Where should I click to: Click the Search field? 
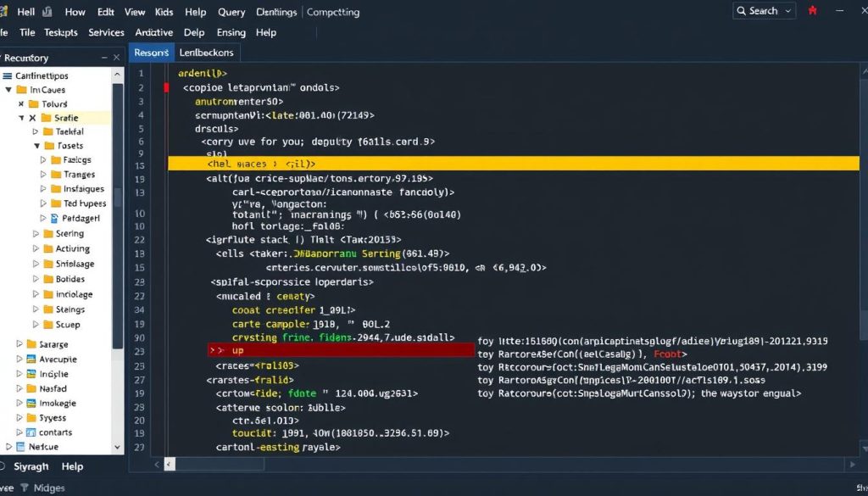[764, 11]
